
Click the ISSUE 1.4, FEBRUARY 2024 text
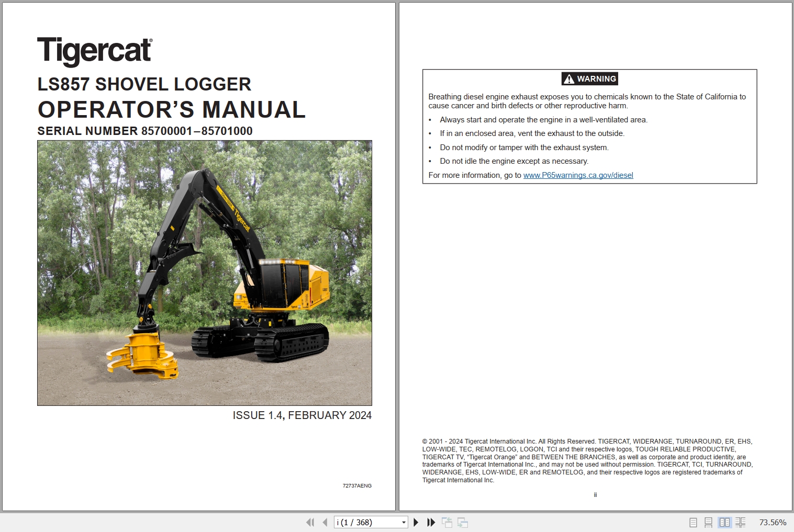point(301,415)
